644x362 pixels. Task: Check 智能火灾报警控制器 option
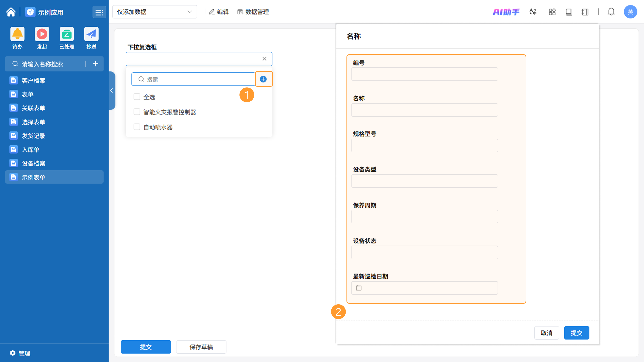click(137, 112)
